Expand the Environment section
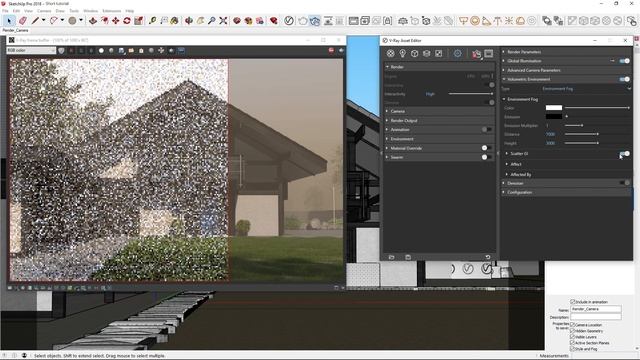Viewport: 640px width, 360px height. click(440, 139)
